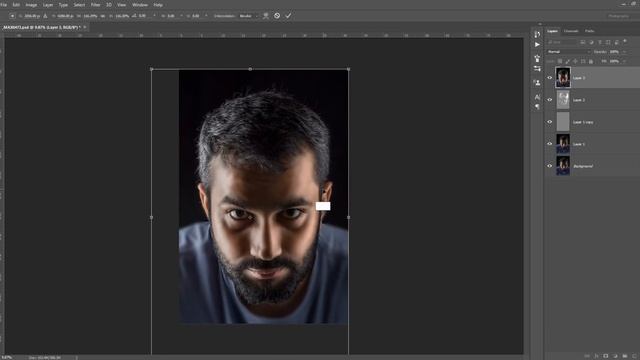
Task: Open the Image menu
Action: coord(31,5)
